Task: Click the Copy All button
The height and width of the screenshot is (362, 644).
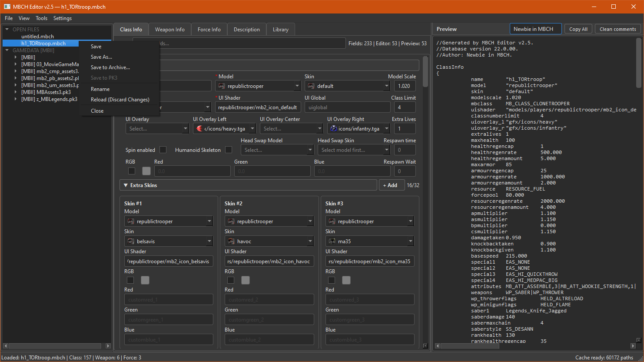Action: tap(578, 29)
